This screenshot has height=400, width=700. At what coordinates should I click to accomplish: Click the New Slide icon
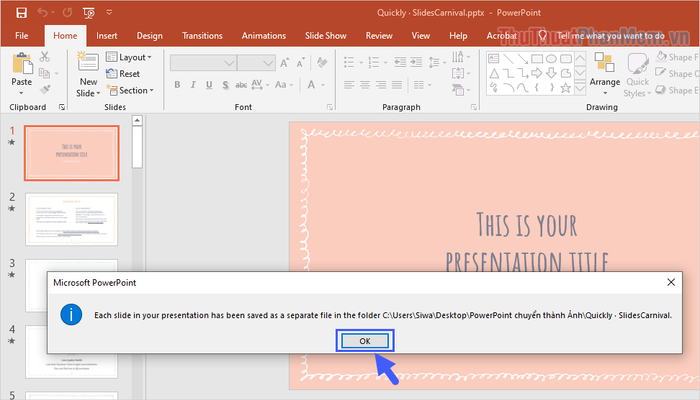point(88,62)
